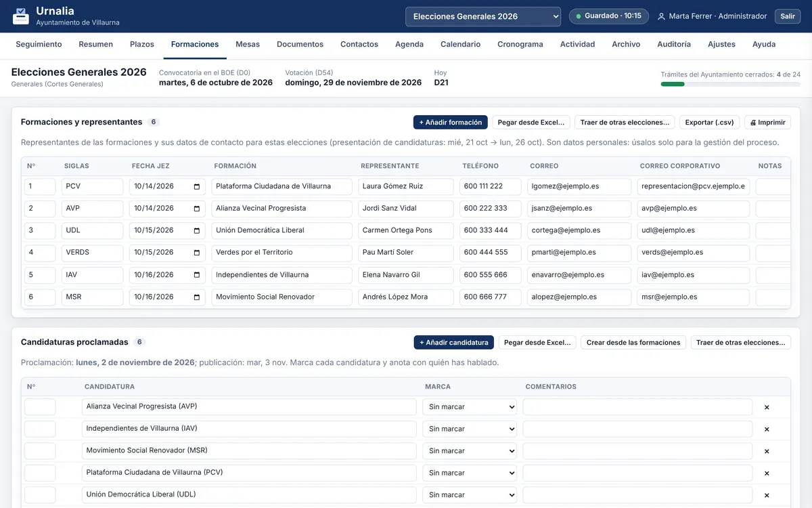
Task: Click the siglas field containing VERDS
Action: (93, 253)
